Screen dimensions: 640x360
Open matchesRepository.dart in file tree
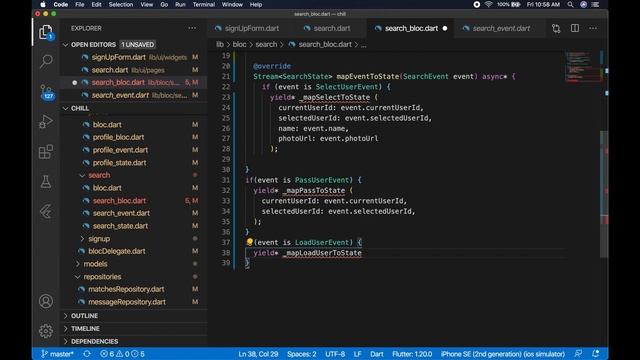coord(126,289)
